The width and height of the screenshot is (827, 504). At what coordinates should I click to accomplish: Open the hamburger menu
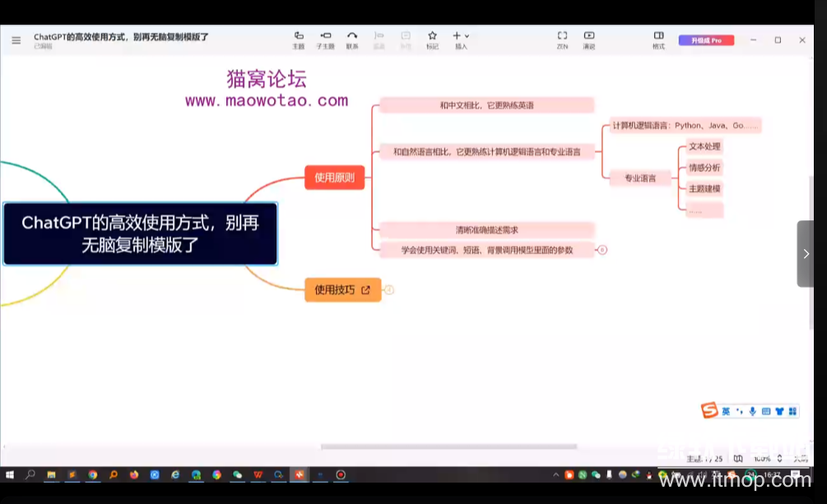click(16, 40)
